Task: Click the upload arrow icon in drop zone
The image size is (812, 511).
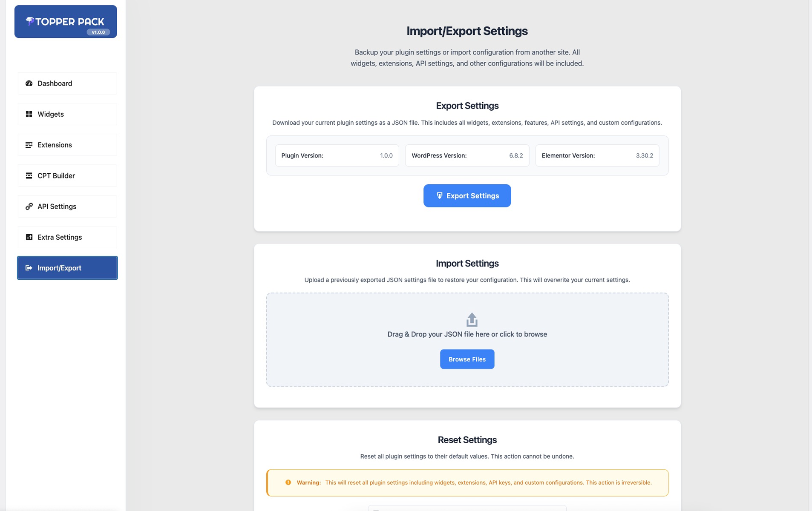Action: click(472, 319)
